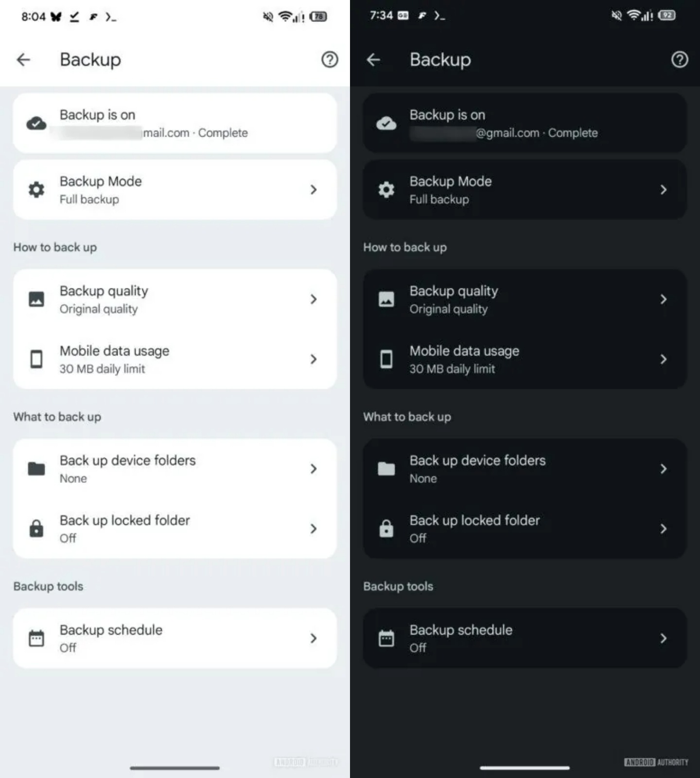Select 'Backup is on' label in light screen
This screenshot has width=700, height=778.
(x=97, y=115)
